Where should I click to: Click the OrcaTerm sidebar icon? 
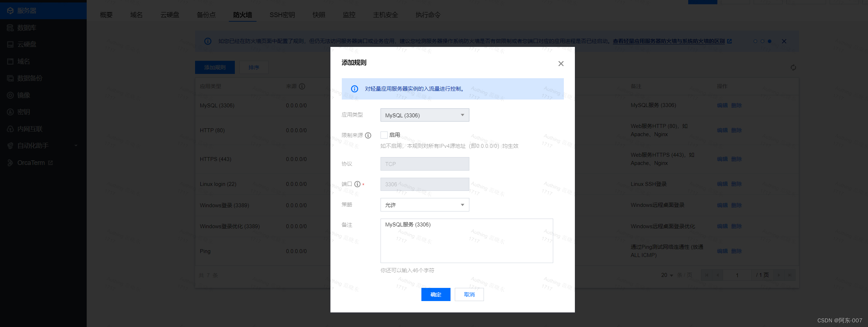(10, 163)
